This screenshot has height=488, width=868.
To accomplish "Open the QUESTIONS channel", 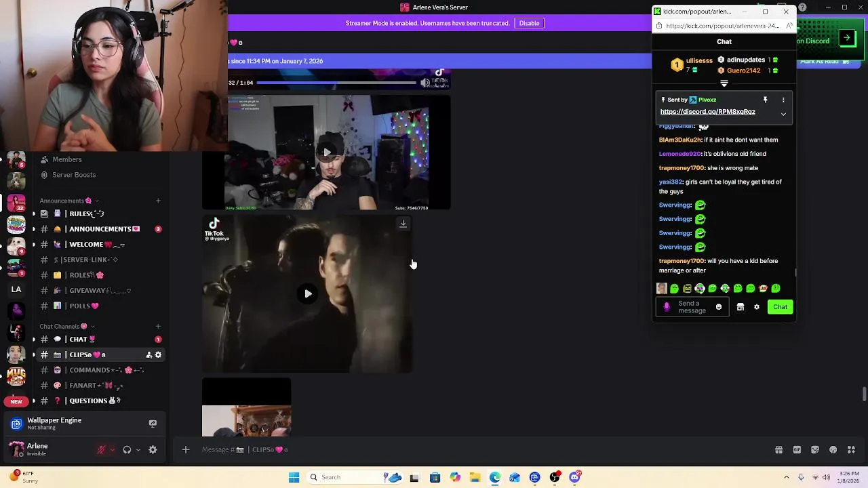I will [95, 401].
